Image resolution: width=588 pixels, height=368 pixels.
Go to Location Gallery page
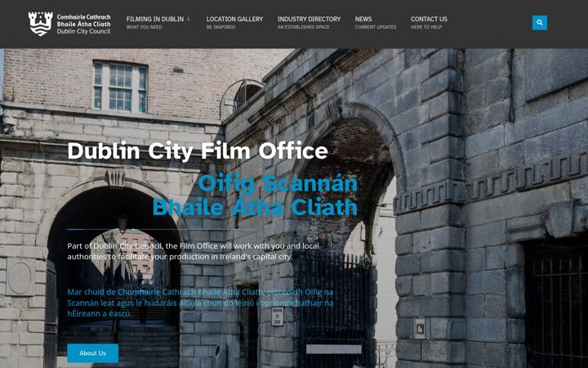click(234, 19)
